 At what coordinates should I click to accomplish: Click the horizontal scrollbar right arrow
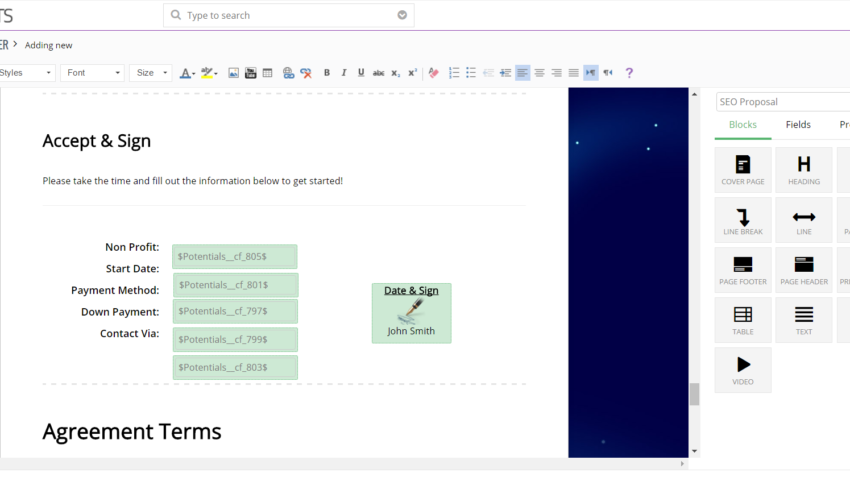click(x=682, y=464)
